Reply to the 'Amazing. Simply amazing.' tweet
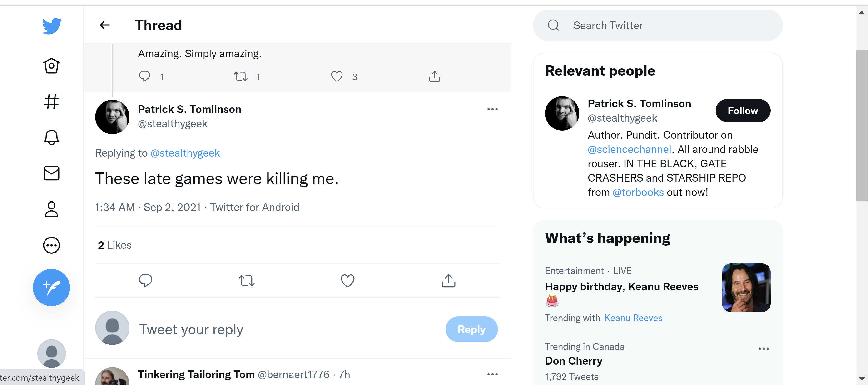The width and height of the screenshot is (868, 385). [x=144, y=77]
